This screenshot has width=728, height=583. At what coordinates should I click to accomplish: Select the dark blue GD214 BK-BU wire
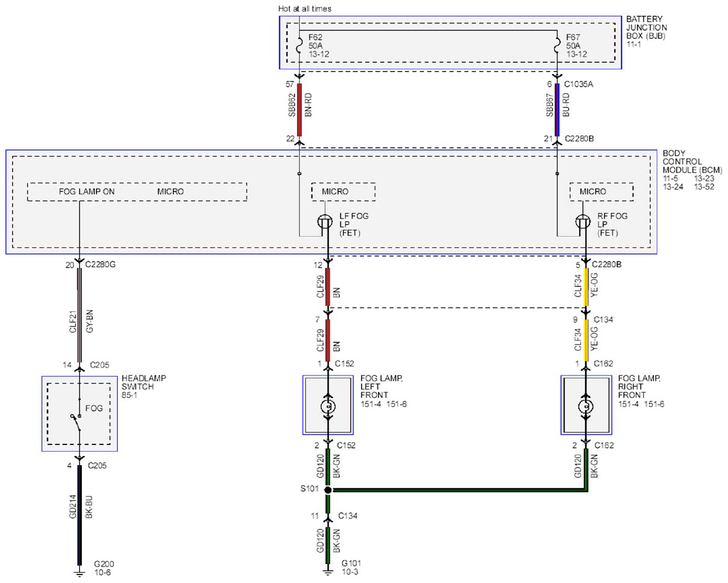coord(79,515)
